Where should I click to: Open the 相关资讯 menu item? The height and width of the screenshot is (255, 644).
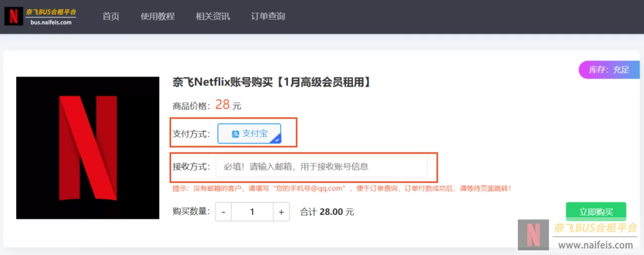point(213,16)
